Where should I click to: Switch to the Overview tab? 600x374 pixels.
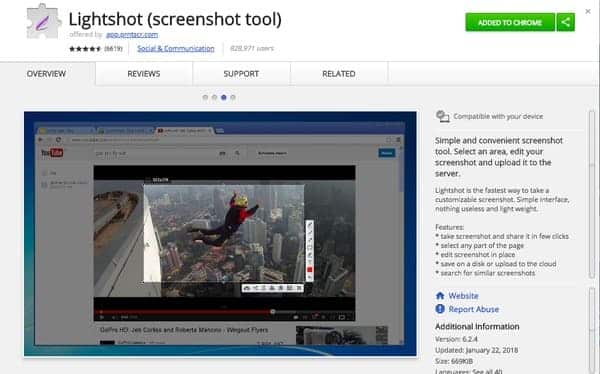(46, 73)
